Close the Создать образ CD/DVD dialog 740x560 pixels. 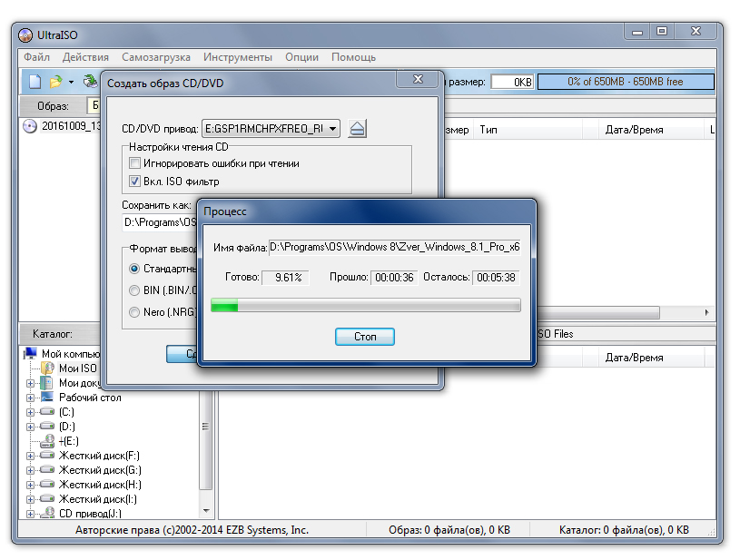pyautogui.click(x=419, y=79)
